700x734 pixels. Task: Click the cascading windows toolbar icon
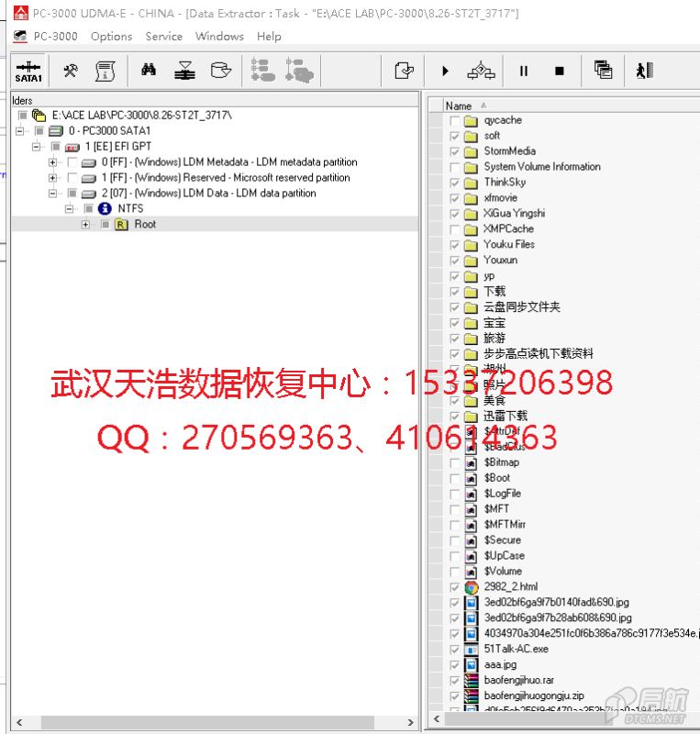point(603,71)
